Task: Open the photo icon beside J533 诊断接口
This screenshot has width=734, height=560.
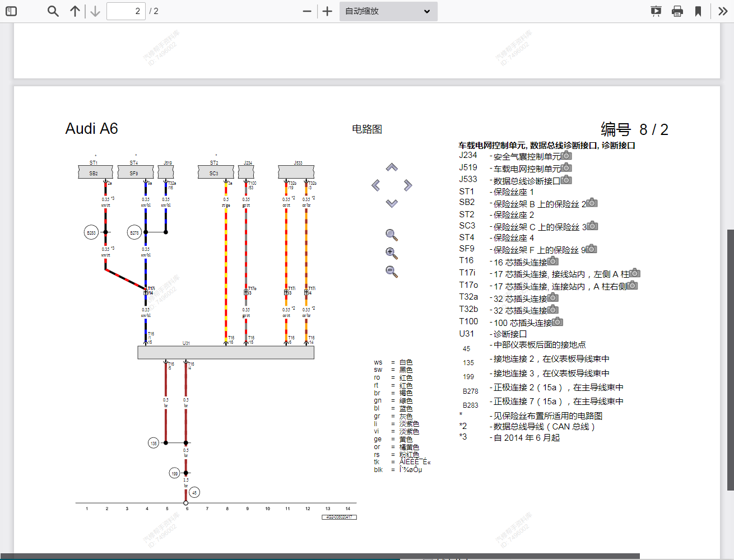Action: tap(566, 179)
